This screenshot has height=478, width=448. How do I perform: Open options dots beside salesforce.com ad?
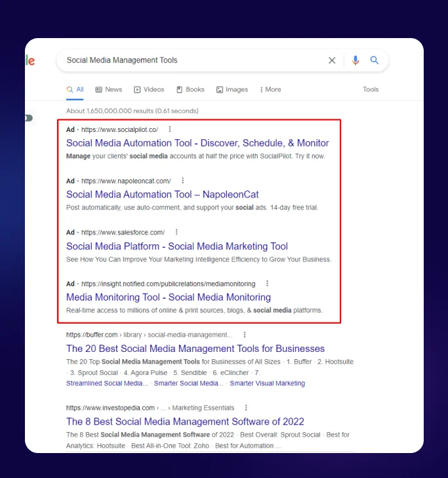point(176,232)
